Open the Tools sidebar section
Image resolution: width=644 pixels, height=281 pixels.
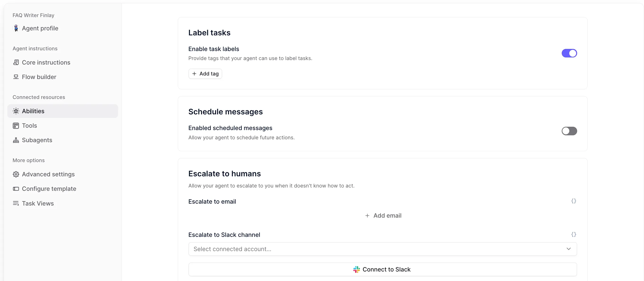[x=29, y=126]
